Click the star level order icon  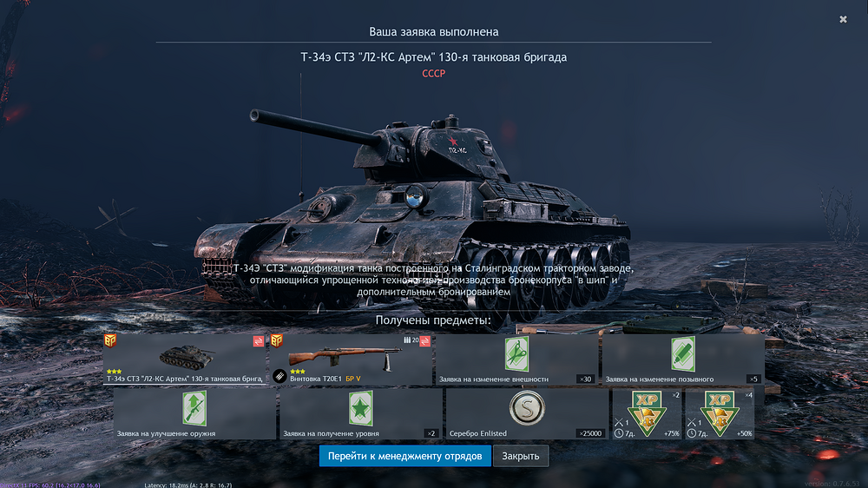click(x=360, y=408)
